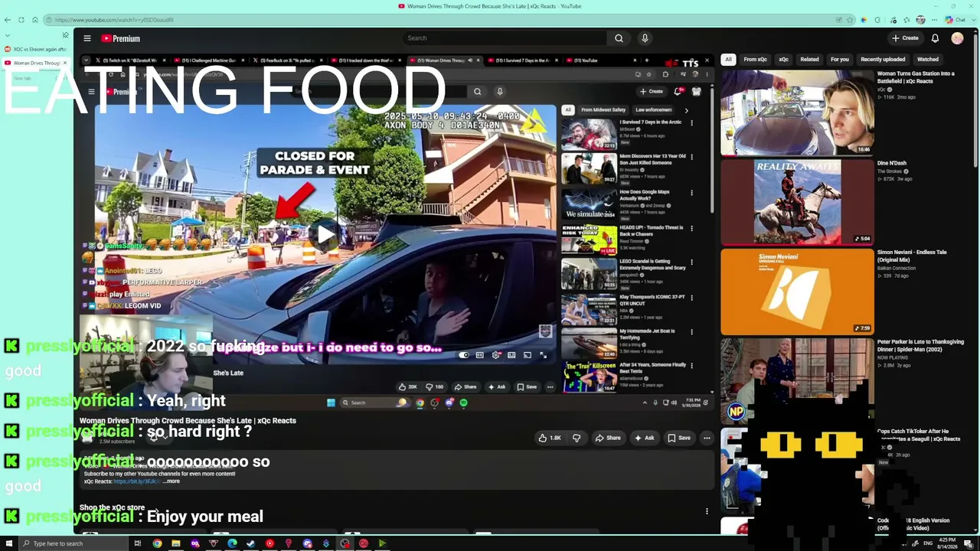Open inner I Survived 7 Days thumbnail
Image resolution: width=980 pixels, height=551 pixels.
tap(589, 135)
